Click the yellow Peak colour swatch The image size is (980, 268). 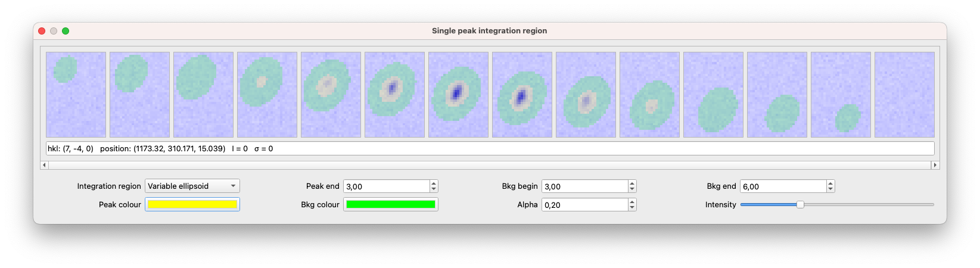[192, 205]
